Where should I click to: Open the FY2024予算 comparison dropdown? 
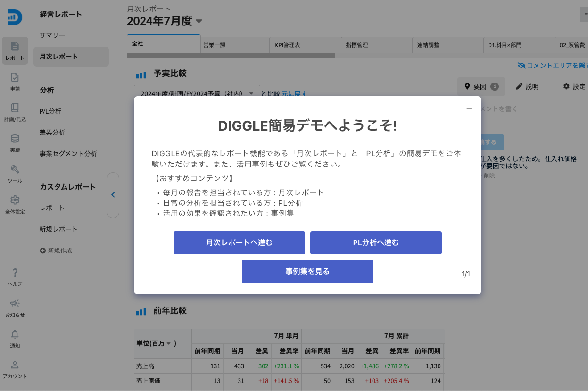pos(197,93)
